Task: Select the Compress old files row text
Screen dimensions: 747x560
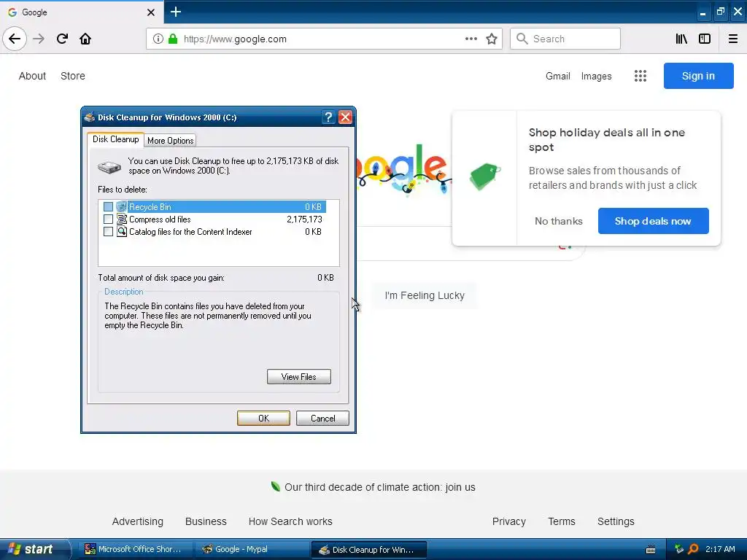Action: point(160,219)
